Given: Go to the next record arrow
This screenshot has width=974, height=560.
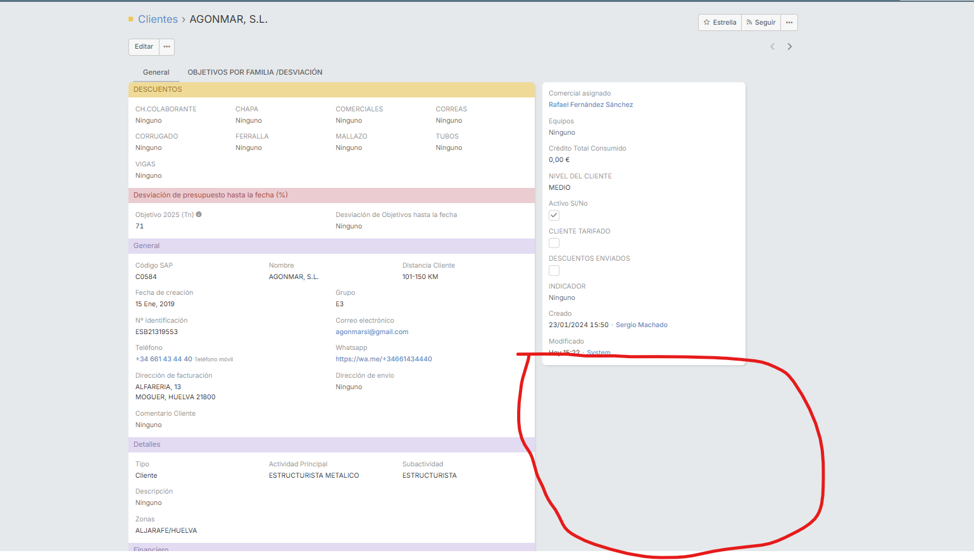Looking at the screenshot, I should 790,46.
